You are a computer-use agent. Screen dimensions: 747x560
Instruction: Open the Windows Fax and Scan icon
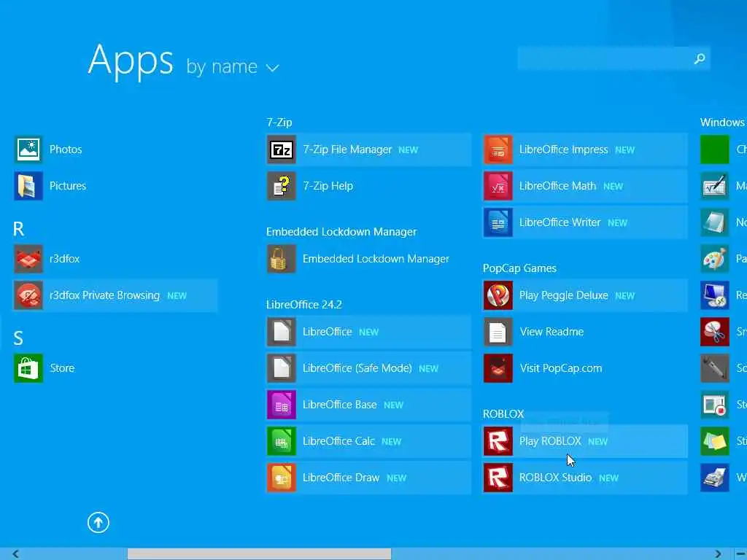715,478
